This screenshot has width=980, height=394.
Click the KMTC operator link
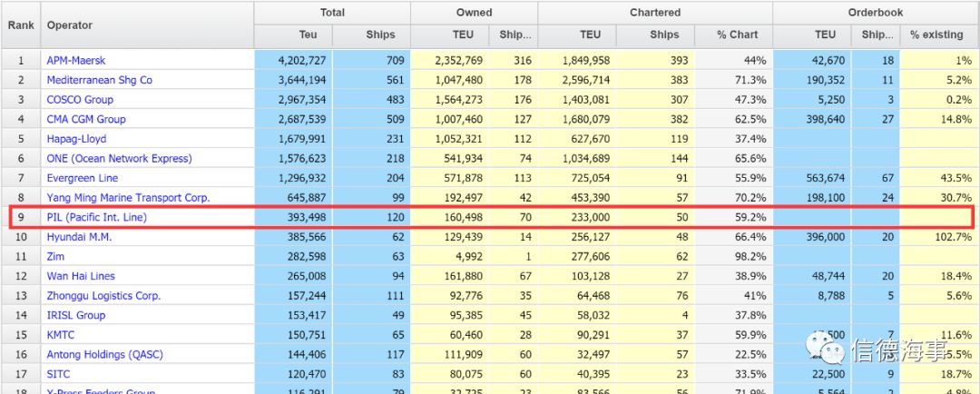tap(61, 335)
